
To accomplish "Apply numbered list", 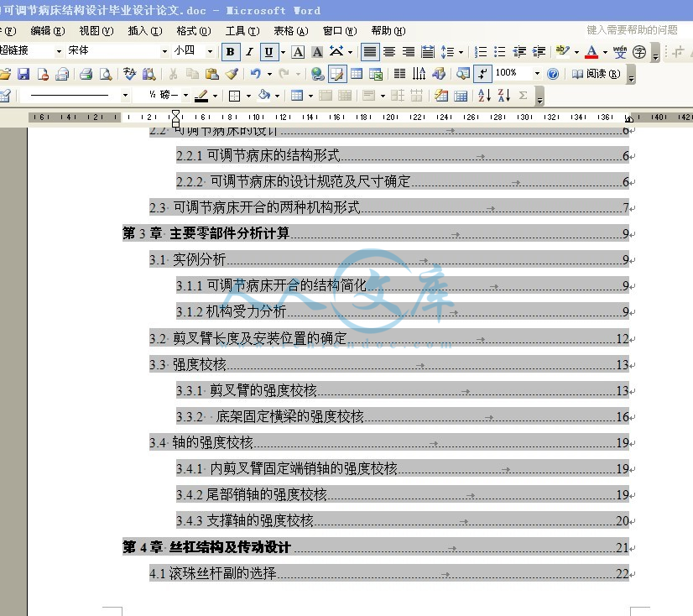I will (481, 52).
